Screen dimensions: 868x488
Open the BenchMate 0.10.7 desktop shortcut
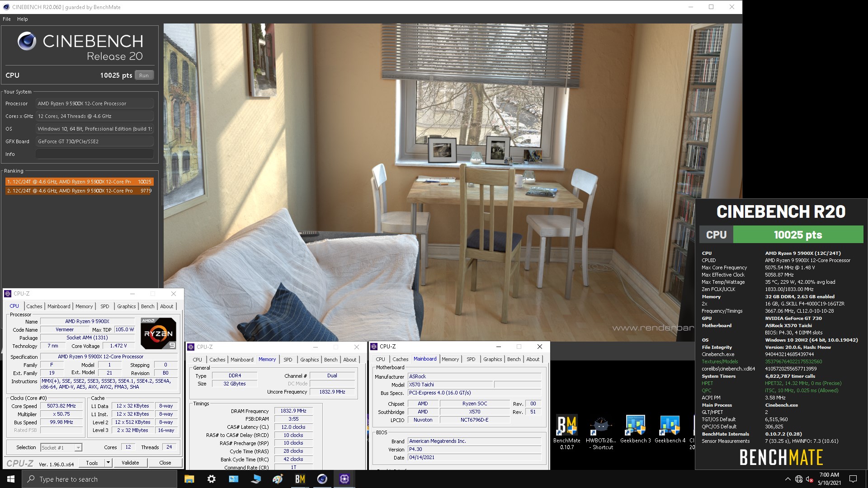click(x=566, y=432)
